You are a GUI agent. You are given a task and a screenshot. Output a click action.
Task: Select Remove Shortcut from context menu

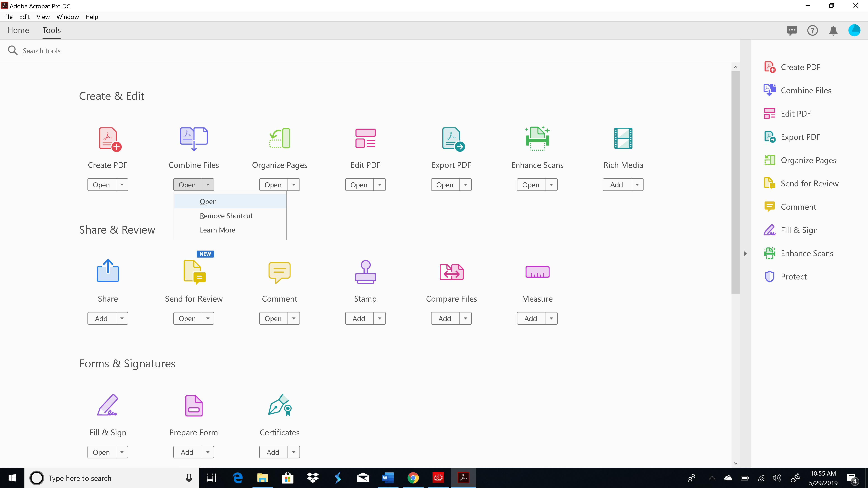[x=226, y=215]
